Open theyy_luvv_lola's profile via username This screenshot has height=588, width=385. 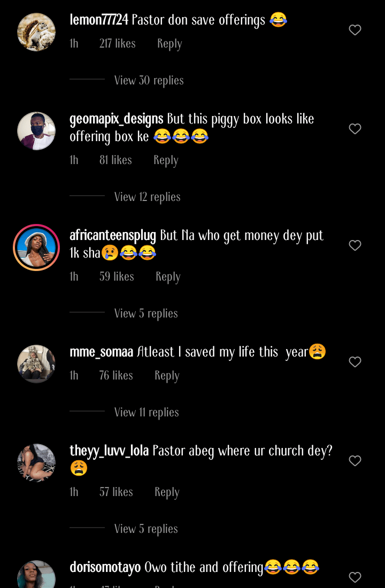click(109, 451)
